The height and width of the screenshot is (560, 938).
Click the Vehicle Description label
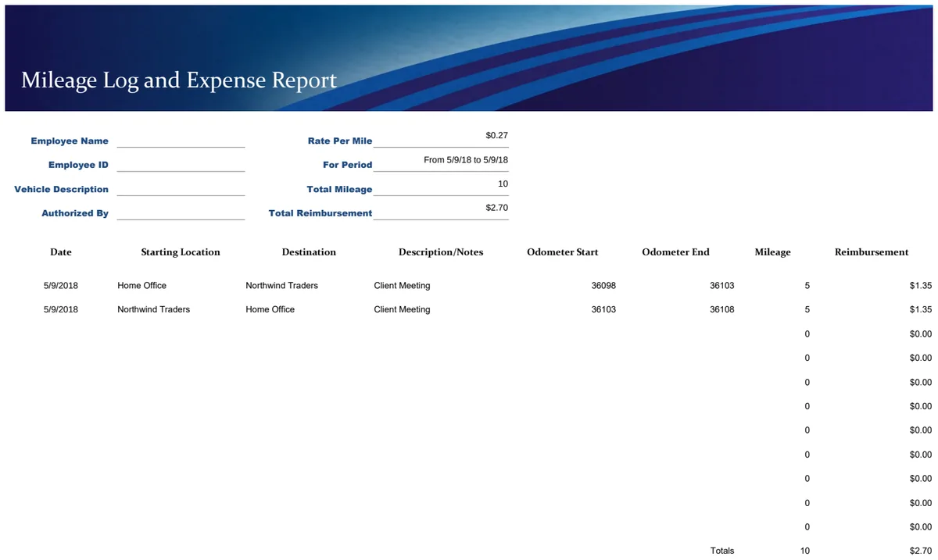(61, 189)
